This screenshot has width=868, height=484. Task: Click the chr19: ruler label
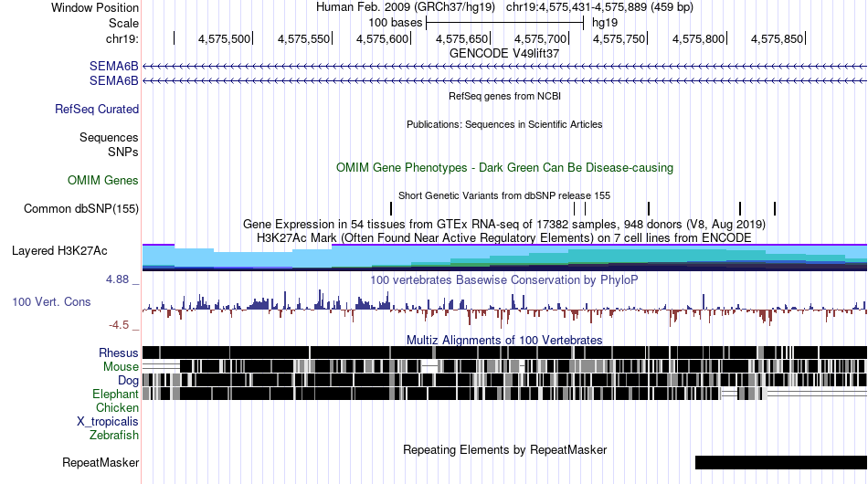point(122,38)
